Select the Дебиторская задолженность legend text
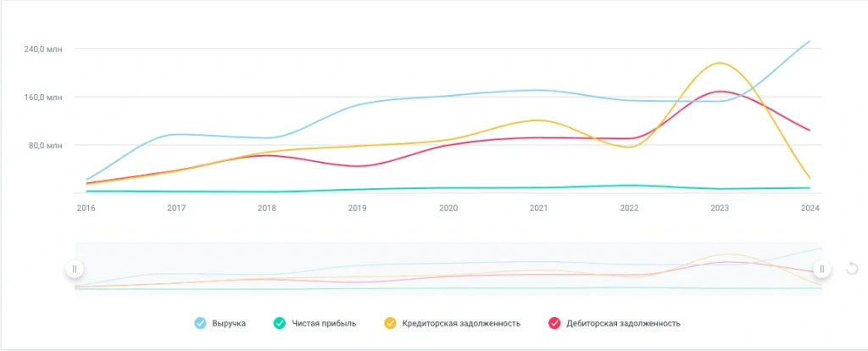This screenshot has height=351, width=868. point(625,323)
